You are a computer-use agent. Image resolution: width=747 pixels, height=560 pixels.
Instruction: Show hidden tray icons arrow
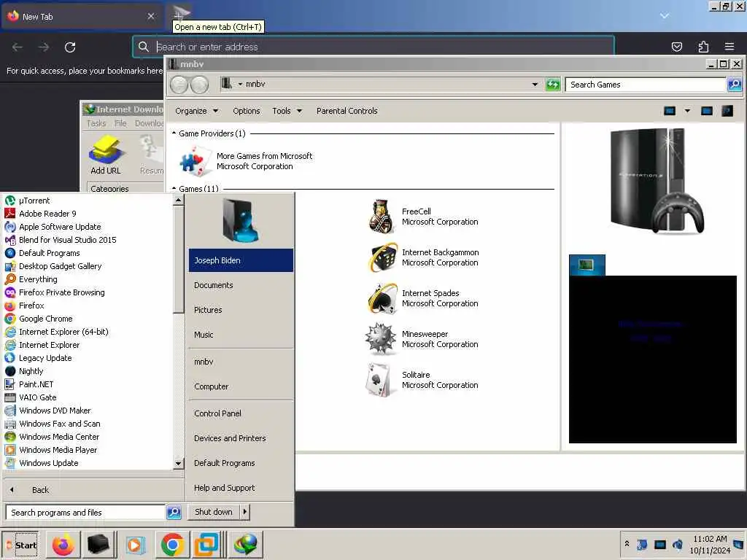point(627,543)
